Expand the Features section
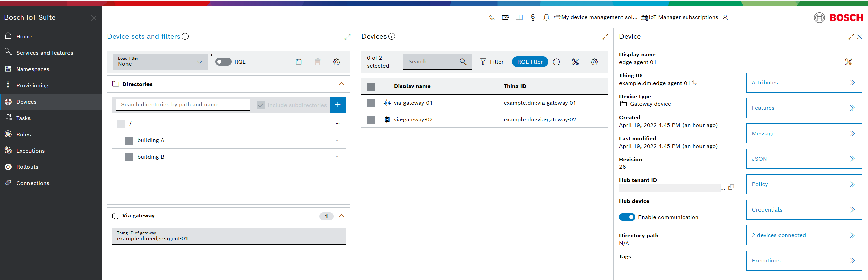Image resolution: width=868 pixels, height=280 pixels. tap(804, 108)
